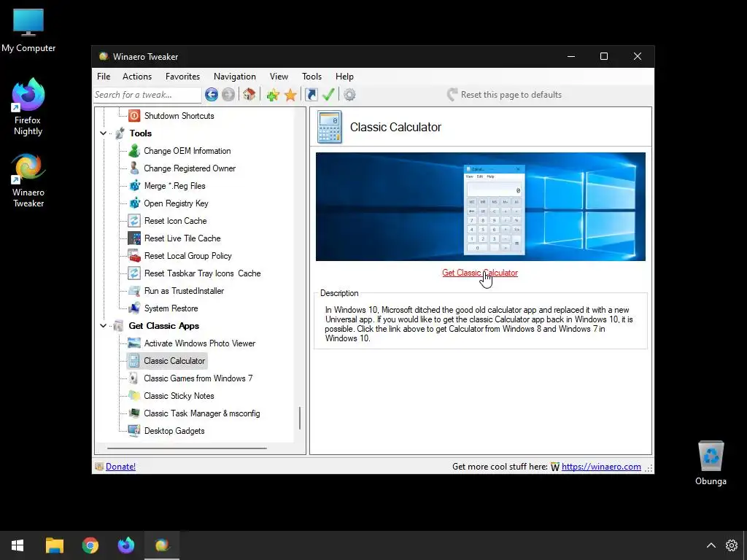Open the Navigation menu

click(235, 76)
